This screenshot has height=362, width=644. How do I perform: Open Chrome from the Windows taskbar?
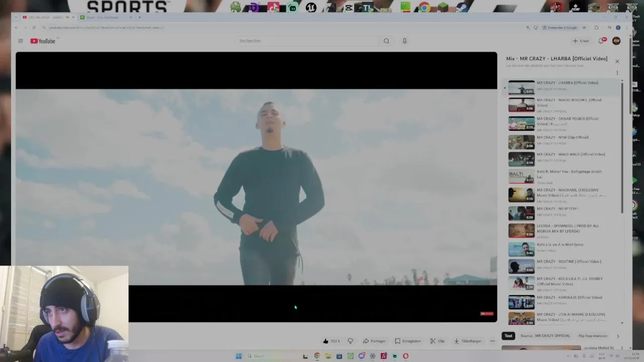click(317, 356)
